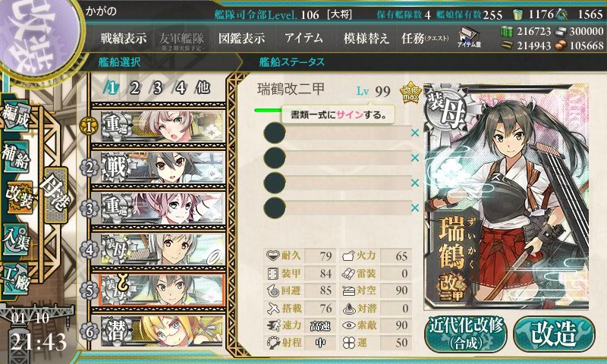Open 戦績表示 records menu
Image resolution: width=607 pixels, height=364 pixels.
[x=124, y=38]
